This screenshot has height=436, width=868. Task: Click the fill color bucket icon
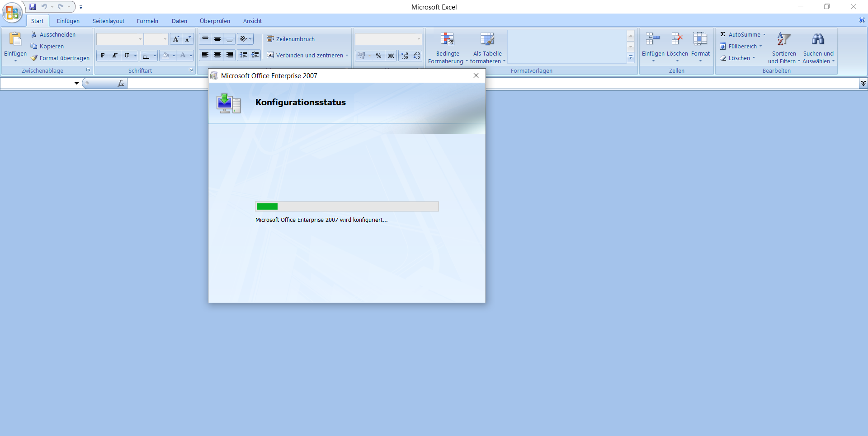coord(166,56)
